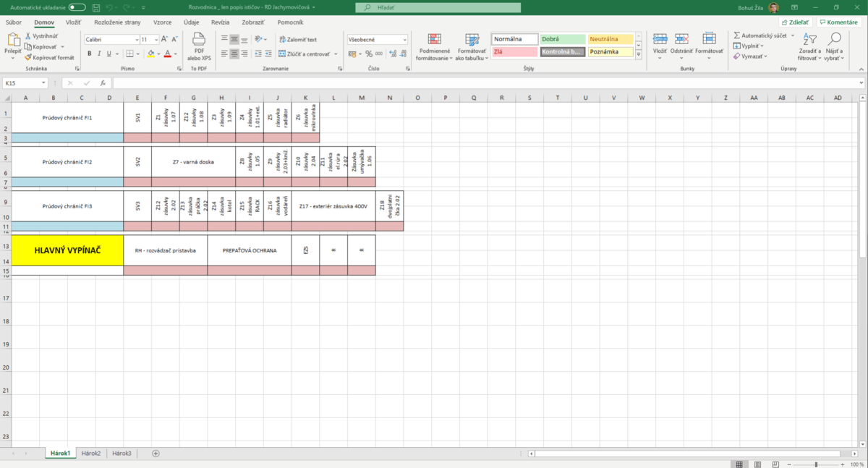Viewport: 868px width, 468px height.
Task: Click the Save icon in title bar
Action: click(95, 7)
